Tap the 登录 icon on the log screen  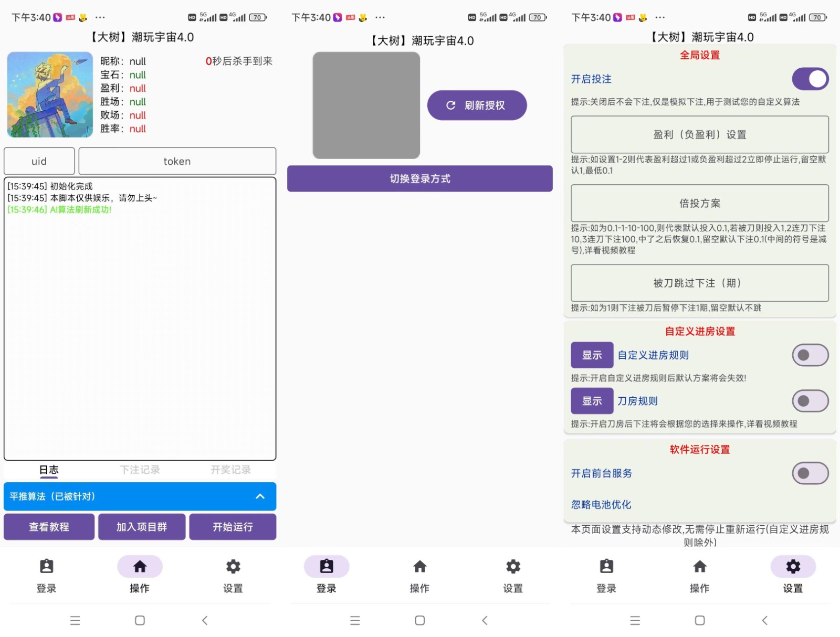coord(47,567)
